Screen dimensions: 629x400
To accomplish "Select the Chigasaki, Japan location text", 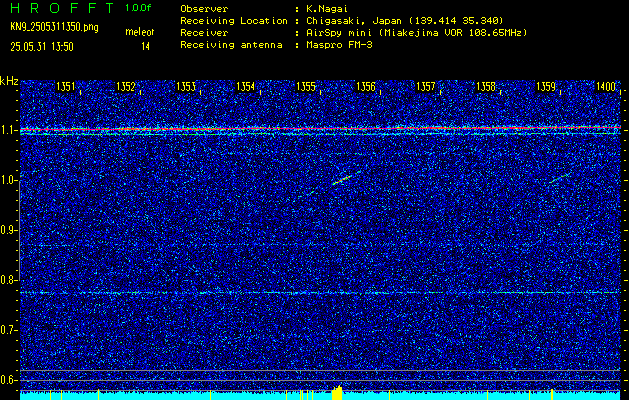I will click(x=404, y=20).
